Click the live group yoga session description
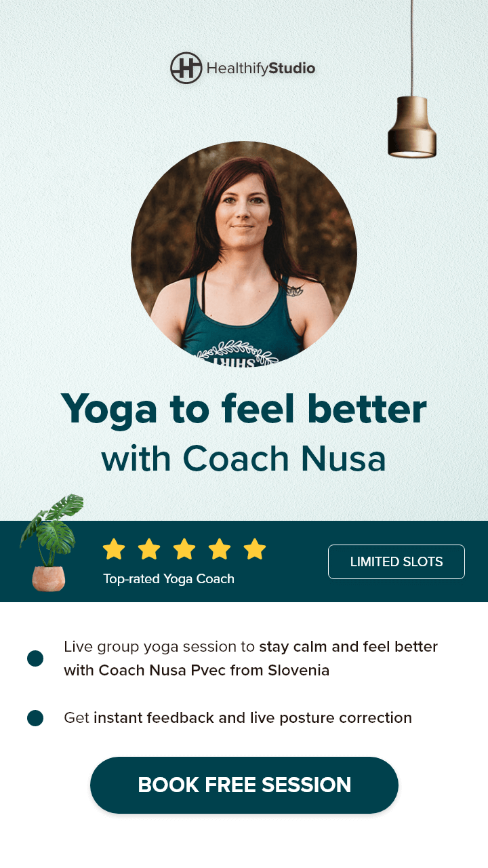The height and width of the screenshot is (868, 488). click(251, 658)
